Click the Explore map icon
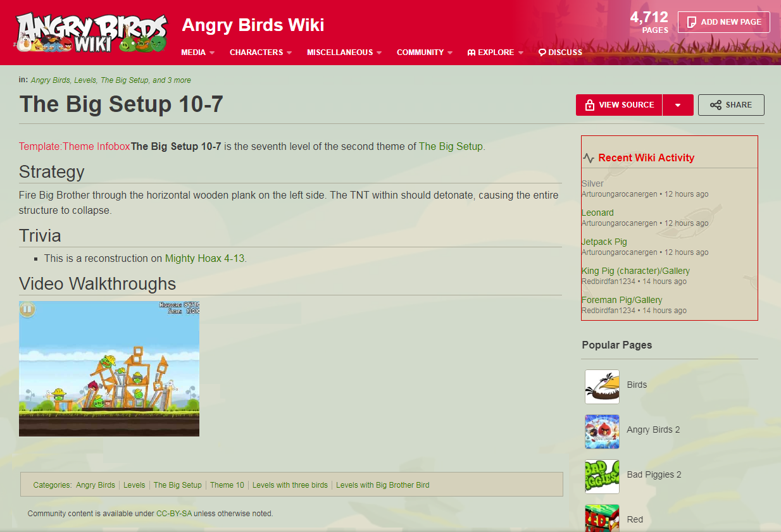The width and height of the screenshot is (781, 532). pos(471,53)
